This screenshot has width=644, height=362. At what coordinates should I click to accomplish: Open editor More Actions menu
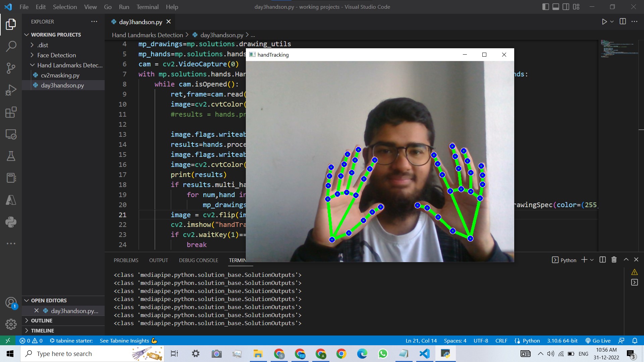point(634,21)
